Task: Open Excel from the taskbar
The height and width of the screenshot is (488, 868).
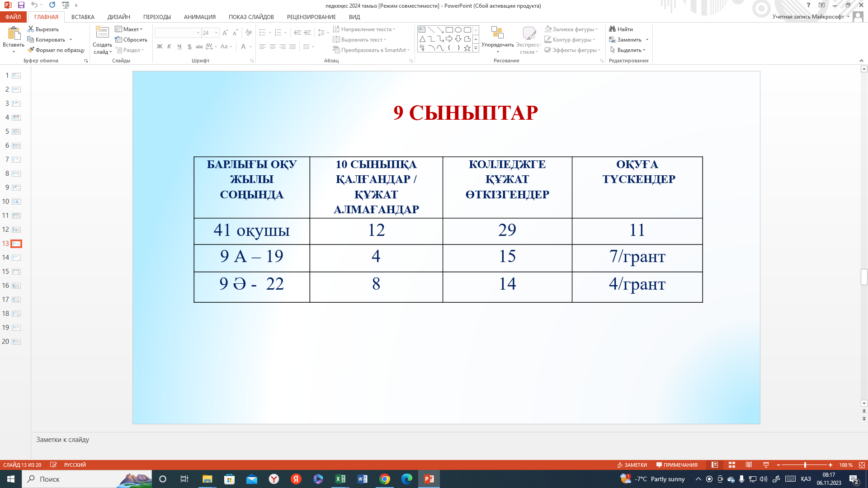Action: tap(340, 479)
